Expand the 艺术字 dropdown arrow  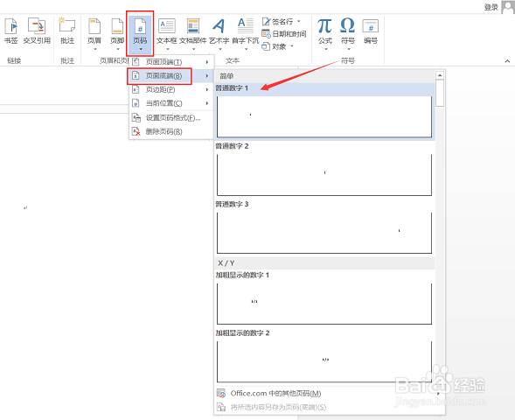219,49
